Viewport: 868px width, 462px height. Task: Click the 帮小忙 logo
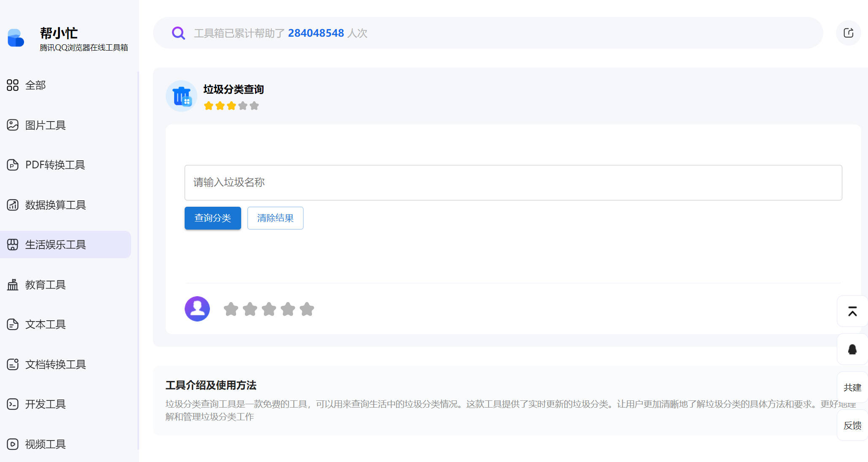pos(16,38)
